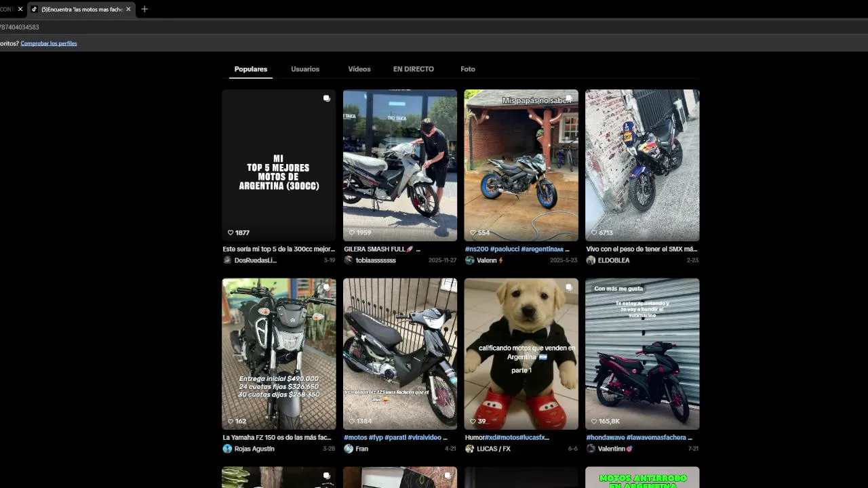Open 'Mi Top 5 Mejores Motos de Argentina' thumbnail
This screenshot has height=488, width=868.
279,165
